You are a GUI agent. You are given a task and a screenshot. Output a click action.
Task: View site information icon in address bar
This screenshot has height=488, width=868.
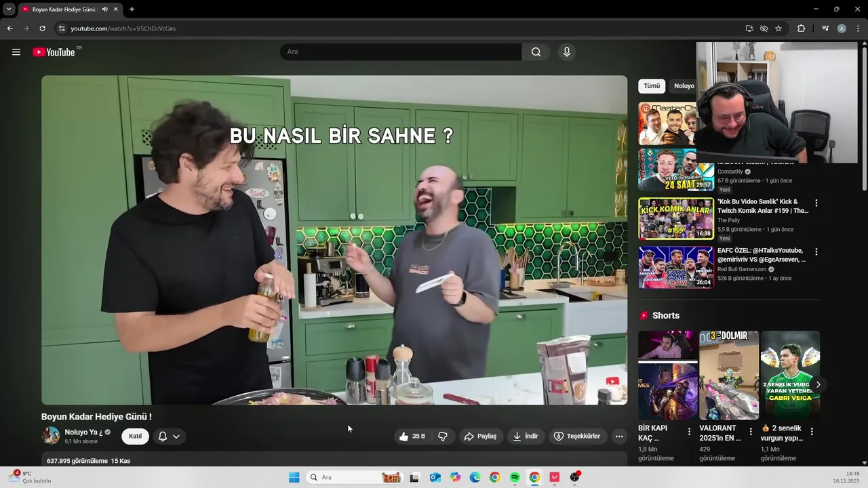62,28
